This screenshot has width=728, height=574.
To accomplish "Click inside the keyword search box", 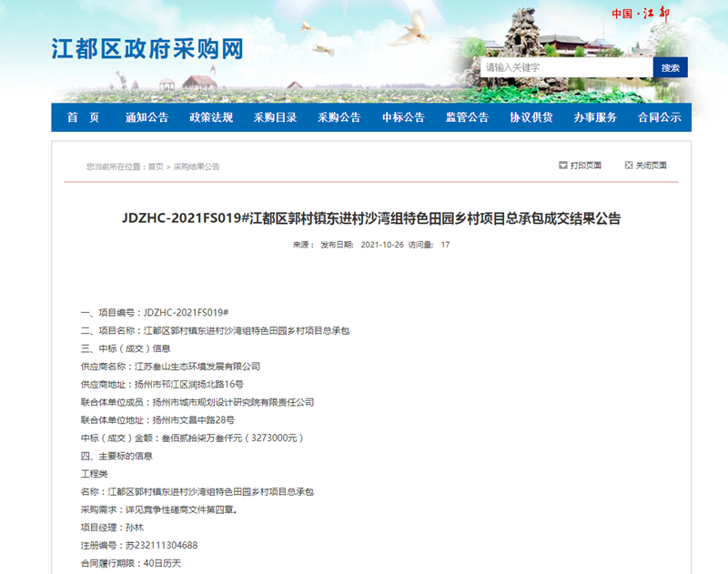I will pyautogui.click(x=564, y=68).
